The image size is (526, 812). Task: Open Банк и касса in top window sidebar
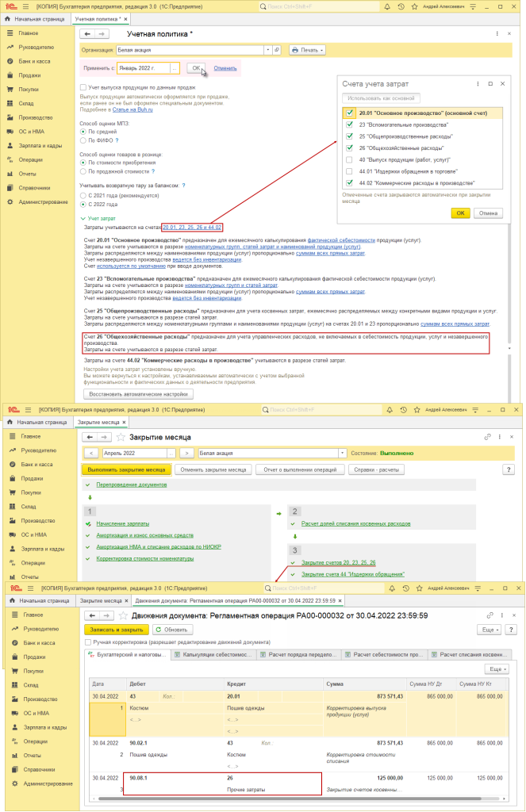34,61
